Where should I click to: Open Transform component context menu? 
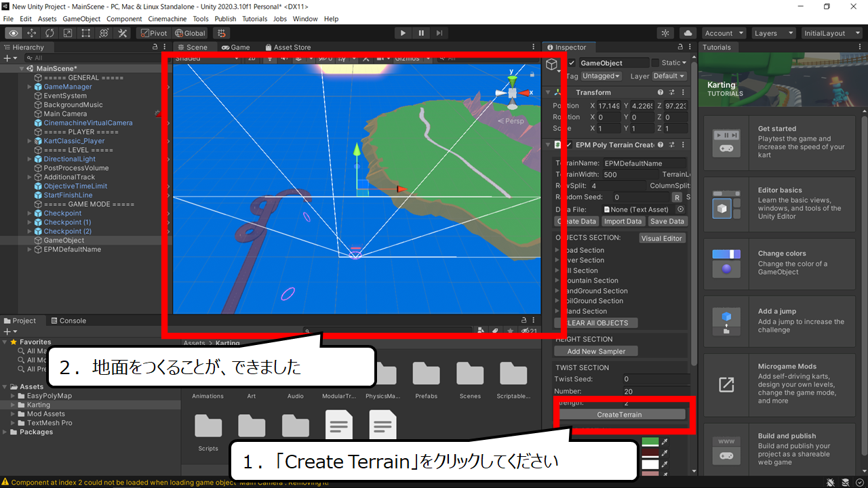tap(682, 92)
